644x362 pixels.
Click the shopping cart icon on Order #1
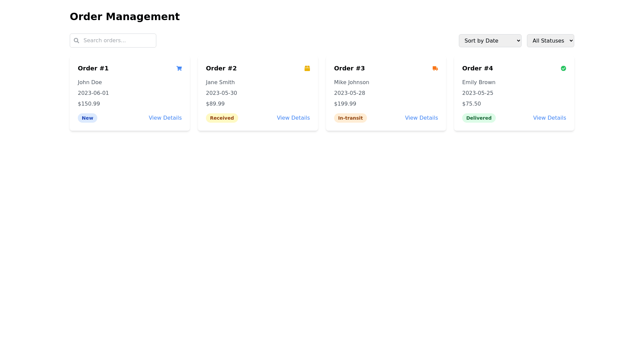click(x=179, y=68)
